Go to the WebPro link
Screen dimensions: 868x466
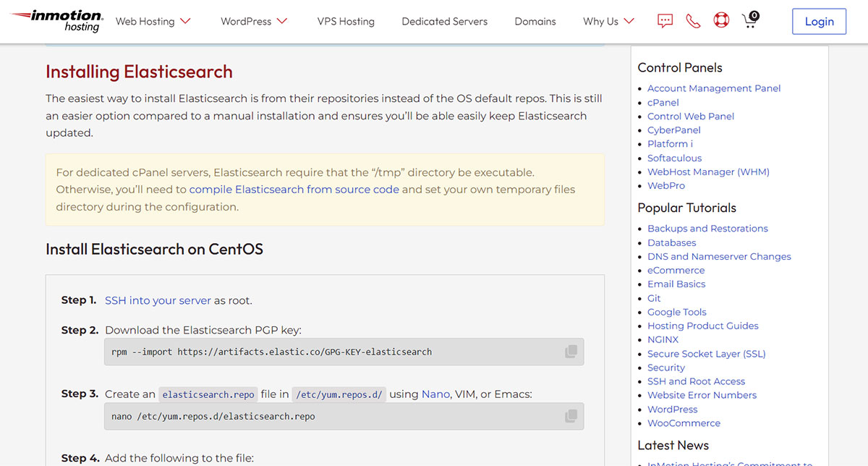[x=666, y=185]
